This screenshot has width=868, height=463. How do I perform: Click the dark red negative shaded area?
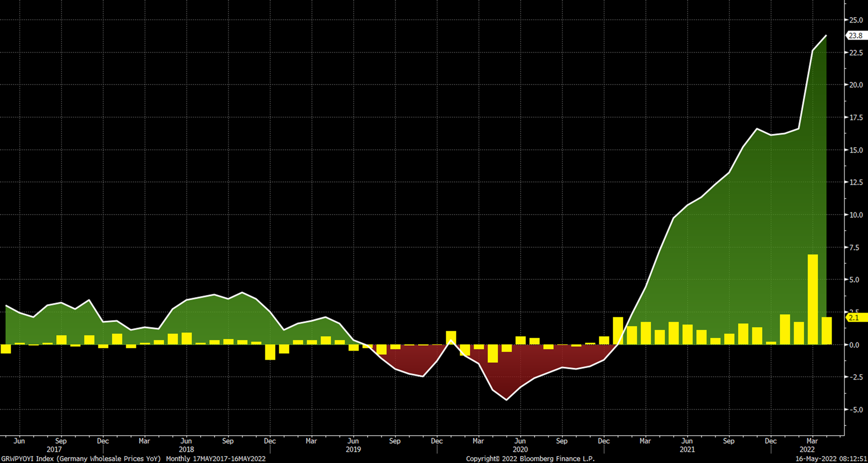[514, 369]
